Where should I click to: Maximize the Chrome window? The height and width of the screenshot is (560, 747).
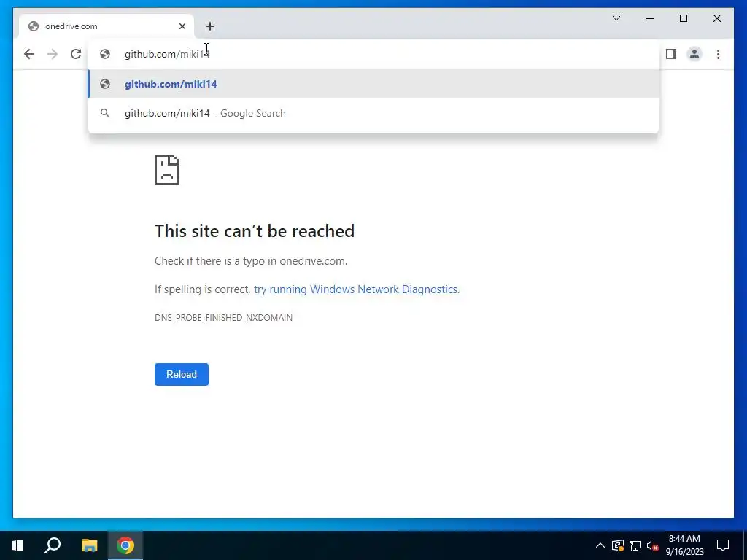pos(683,18)
